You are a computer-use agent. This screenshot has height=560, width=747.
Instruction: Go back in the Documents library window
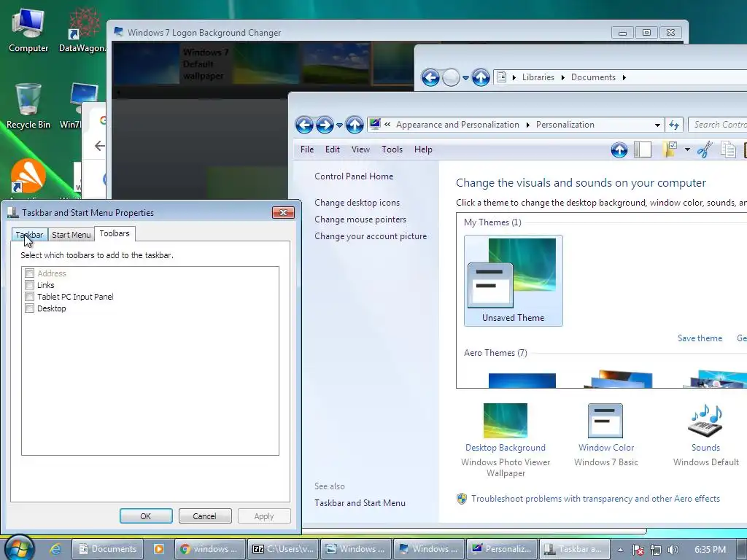pos(430,77)
